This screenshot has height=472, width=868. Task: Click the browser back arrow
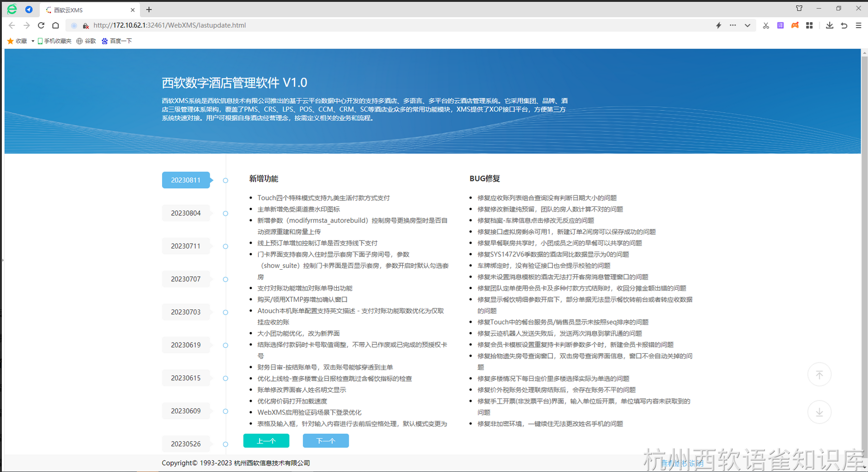click(x=12, y=25)
